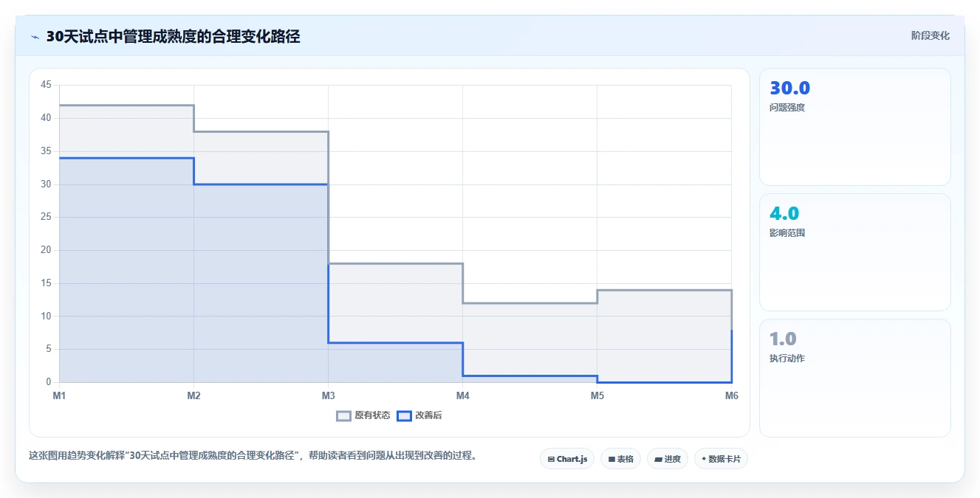
Task: Click the M6 axis label
Action: [732, 396]
